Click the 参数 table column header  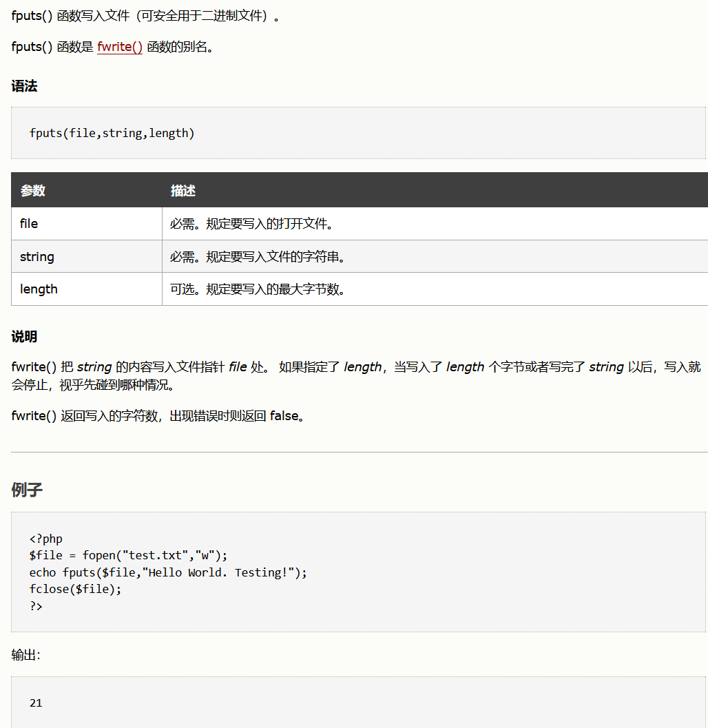click(x=33, y=191)
